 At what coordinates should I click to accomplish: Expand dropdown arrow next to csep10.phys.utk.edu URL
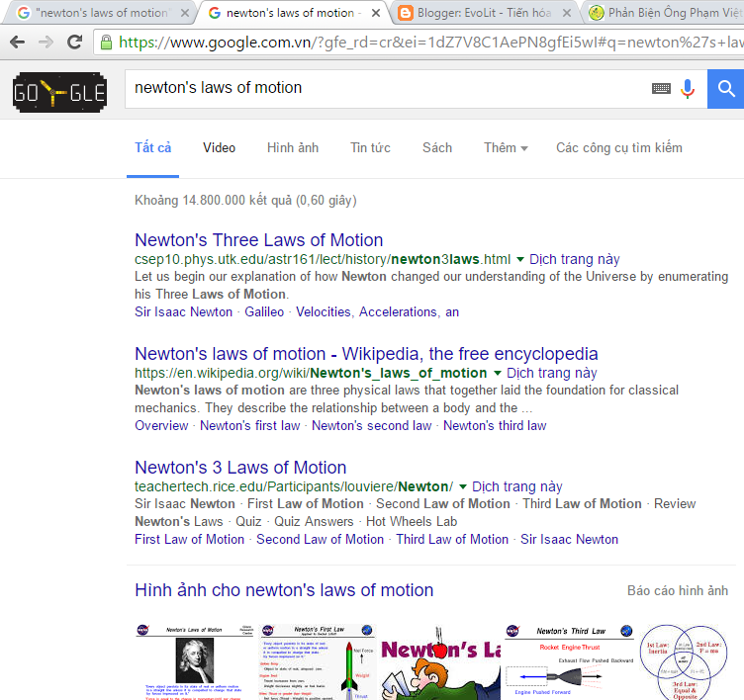tap(520, 259)
